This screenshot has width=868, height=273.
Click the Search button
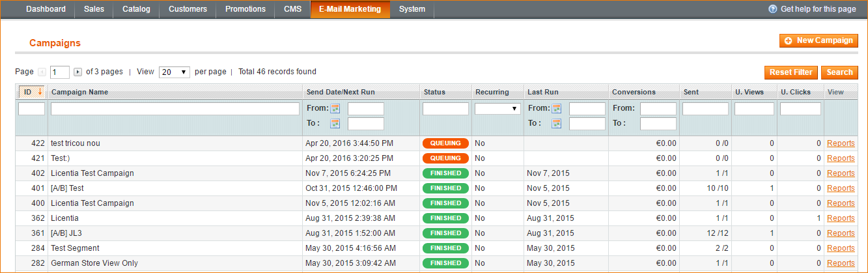tap(839, 72)
